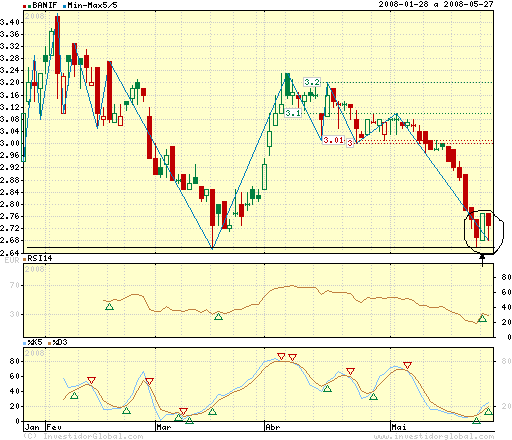Select the Min-Max5/5 legend label
This screenshot has width=512, height=440.
pyautogui.click(x=92, y=5)
